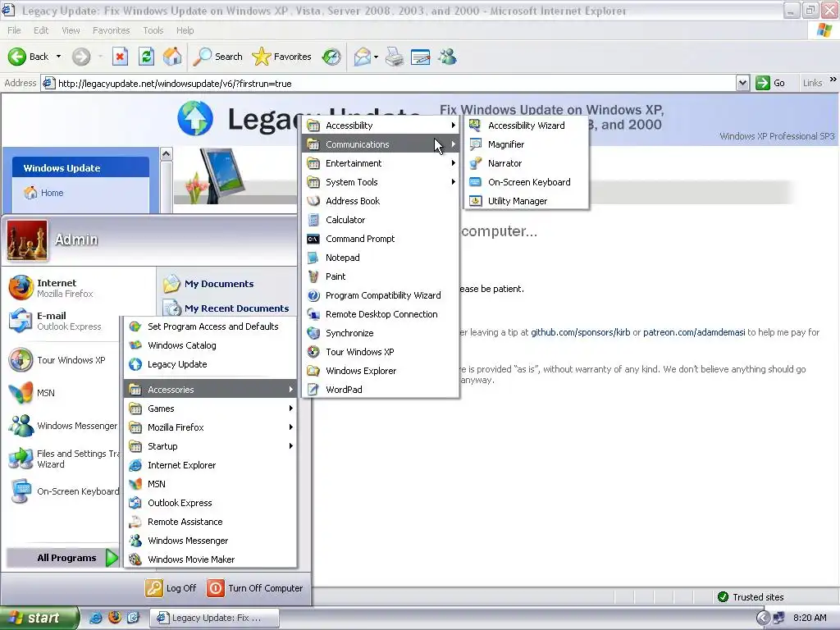Image resolution: width=840 pixels, height=630 pixels.
Task: Open the File menu
Action: click(x=14, y=30)
